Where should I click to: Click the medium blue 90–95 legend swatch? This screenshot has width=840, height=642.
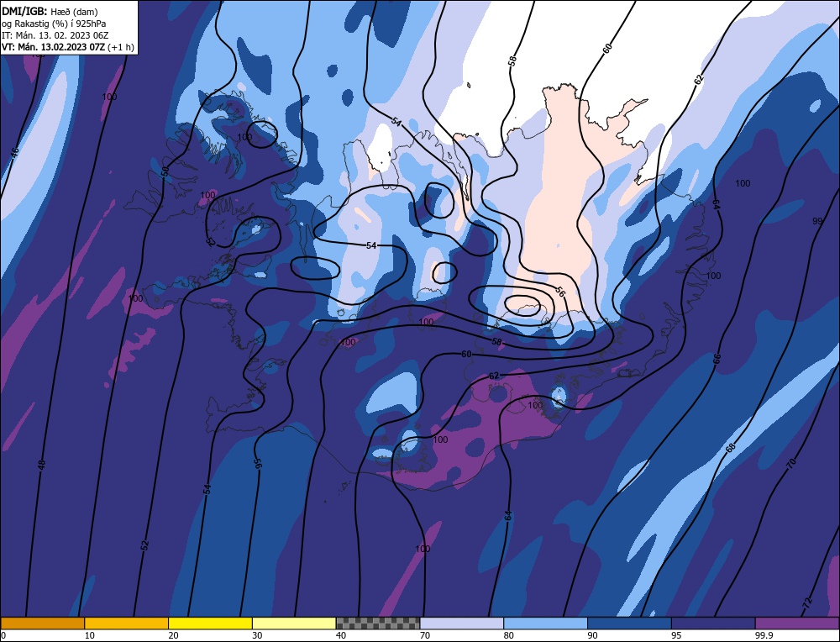(x=629, y=623)
